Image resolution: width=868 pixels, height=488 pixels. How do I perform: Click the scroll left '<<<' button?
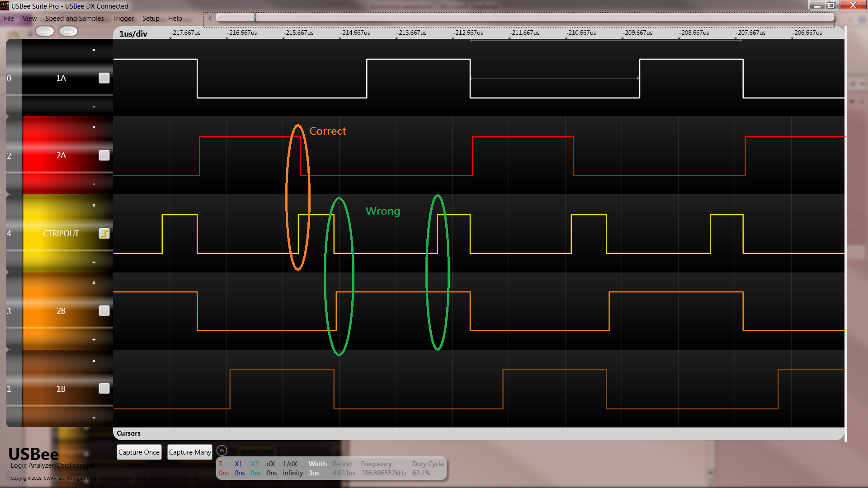coord(45,32)
